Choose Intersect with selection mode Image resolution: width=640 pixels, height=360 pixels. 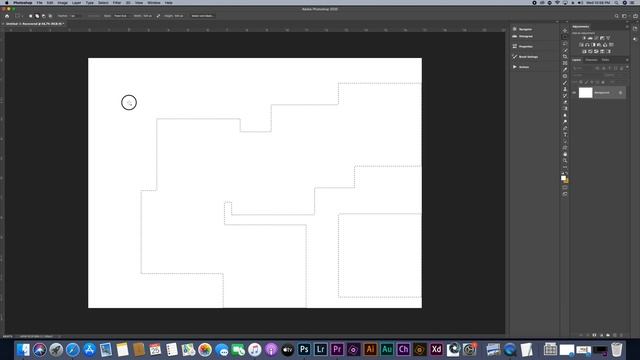[x=50, y=16]
